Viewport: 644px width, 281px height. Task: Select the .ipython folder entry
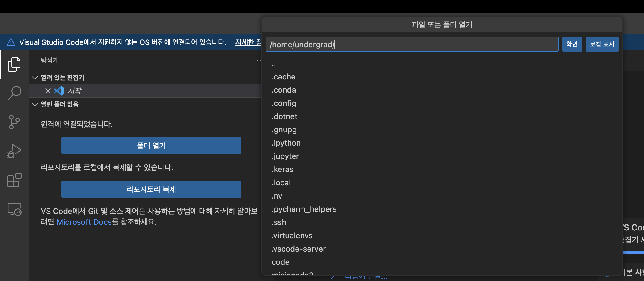(x=442, y=143)
